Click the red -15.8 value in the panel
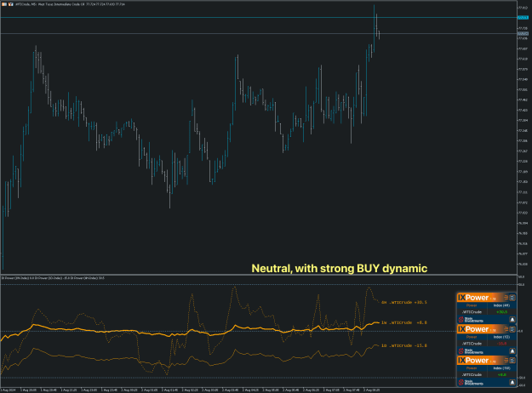Viewport: 532px width, 393px height. (502, 344)
